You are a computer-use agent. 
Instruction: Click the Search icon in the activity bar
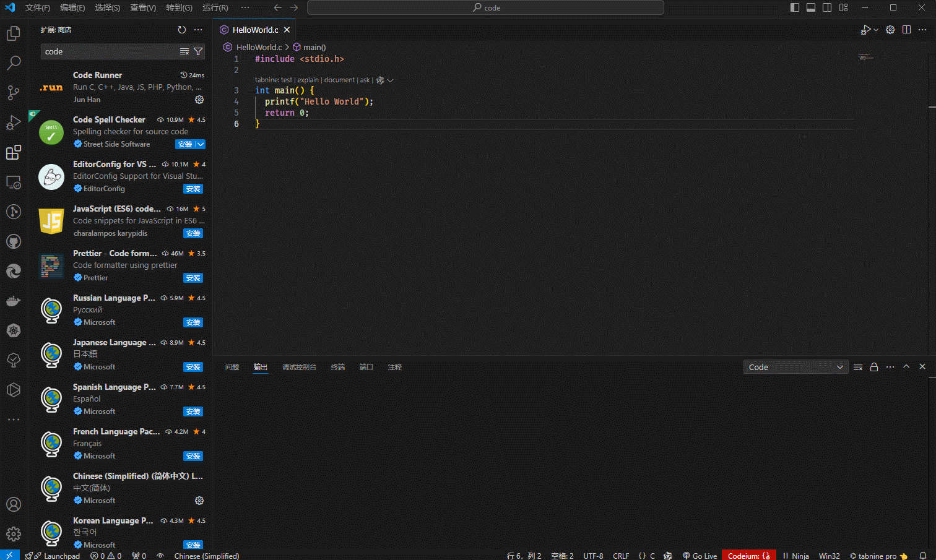[x=14, y=62]
